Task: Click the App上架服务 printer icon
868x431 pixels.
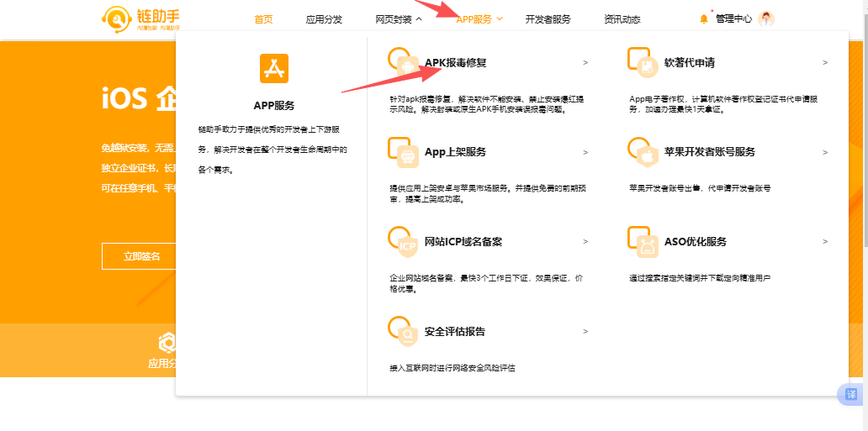Action: [405, 152]
